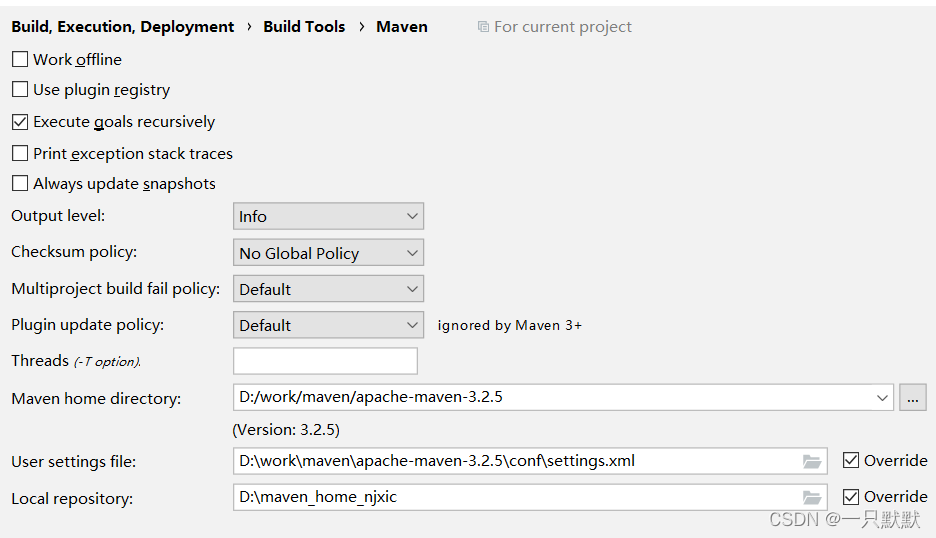
Task: Open the Output level Info dropdown
Action: tap(328, 216)
